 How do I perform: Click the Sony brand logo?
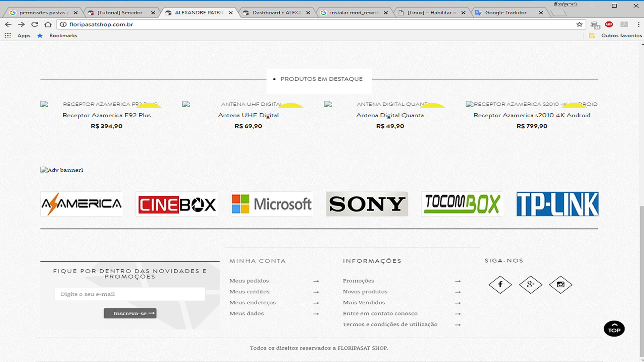[367, 204]
